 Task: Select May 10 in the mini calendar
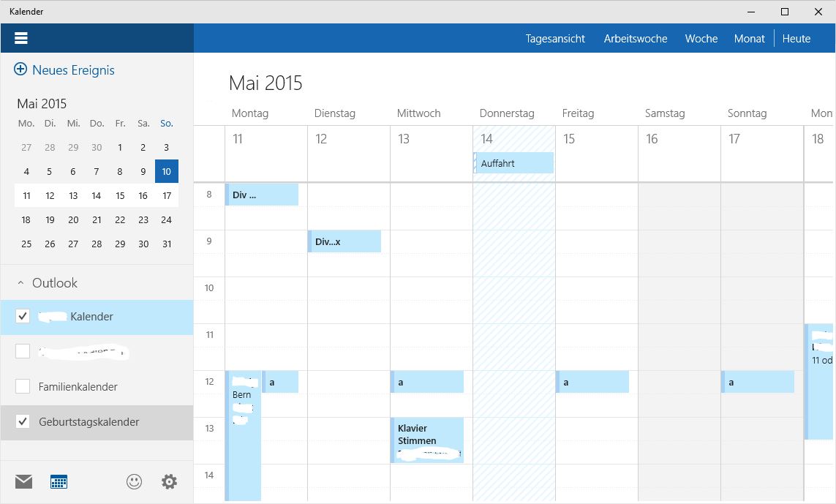click(x=167, y=172)
